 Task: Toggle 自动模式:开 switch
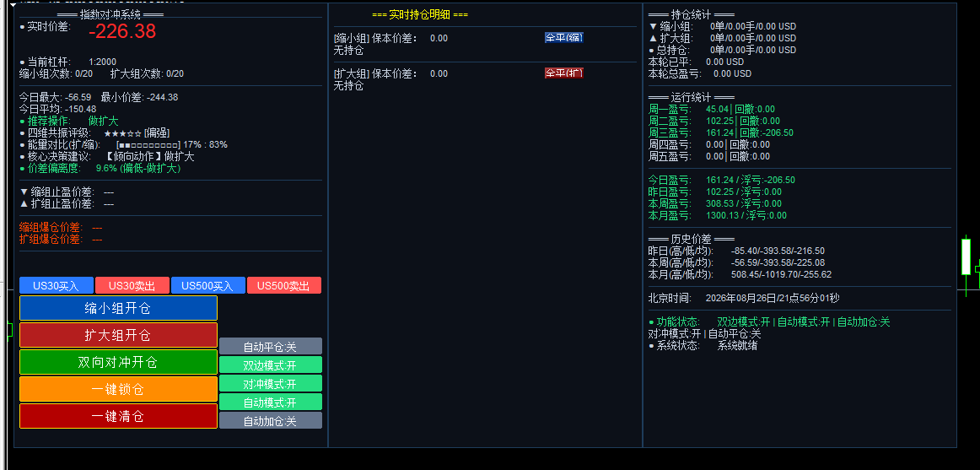pos(270,402)
